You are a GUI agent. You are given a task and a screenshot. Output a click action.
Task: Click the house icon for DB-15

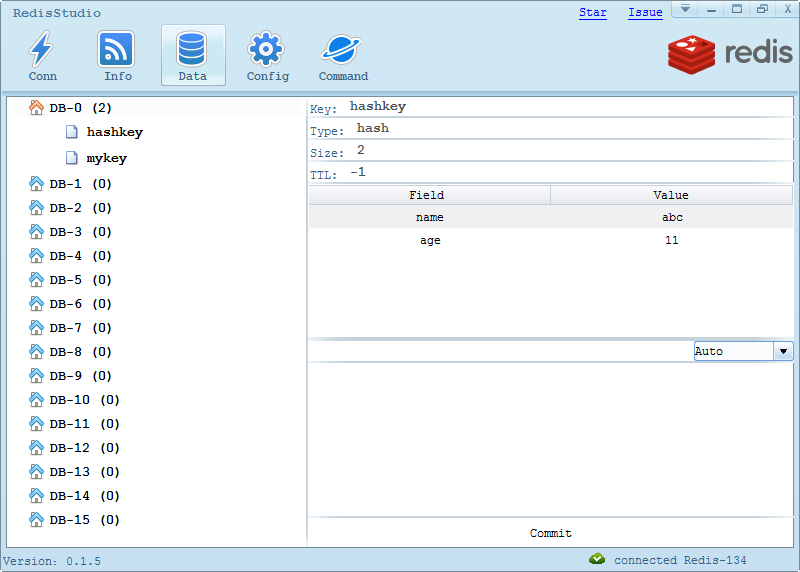pyautogui.click(x=36, y=519)
